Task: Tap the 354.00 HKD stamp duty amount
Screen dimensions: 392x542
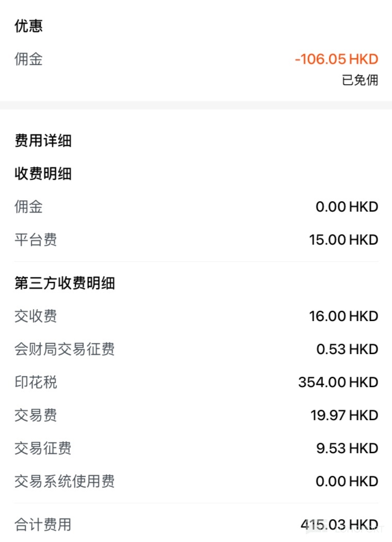Action: [338, 382]
